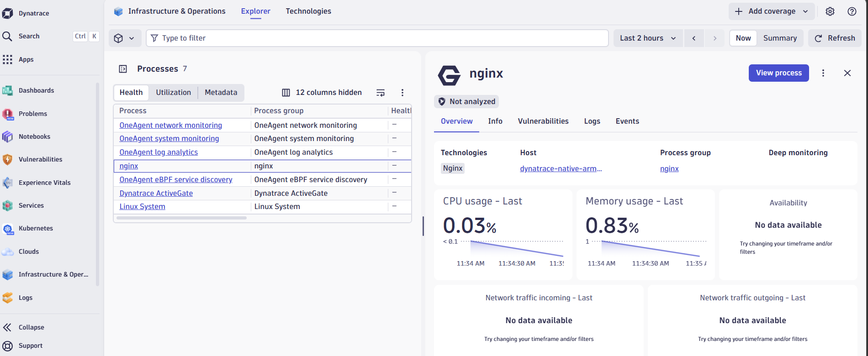868x356 pixels.
Task: Switch to the Utilization view
Action: [x=173, y=93]
